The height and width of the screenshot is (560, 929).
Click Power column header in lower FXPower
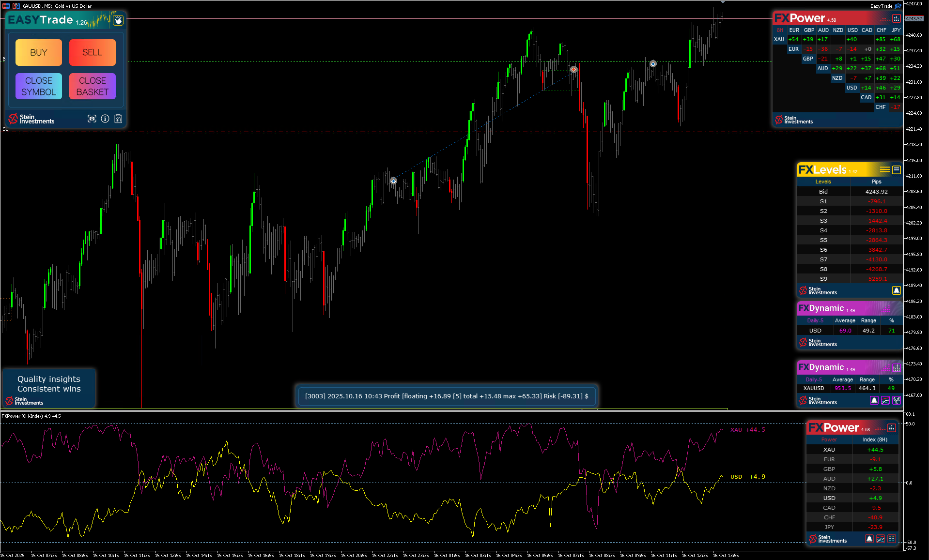[x=829, y=439]
